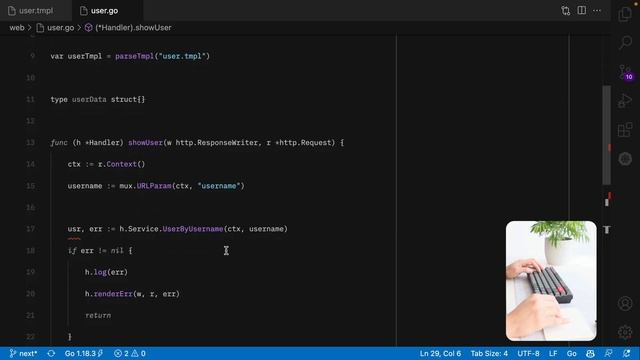640x360 pixels.
Task: Click h.log(err) on line 19
Action: 106,272
